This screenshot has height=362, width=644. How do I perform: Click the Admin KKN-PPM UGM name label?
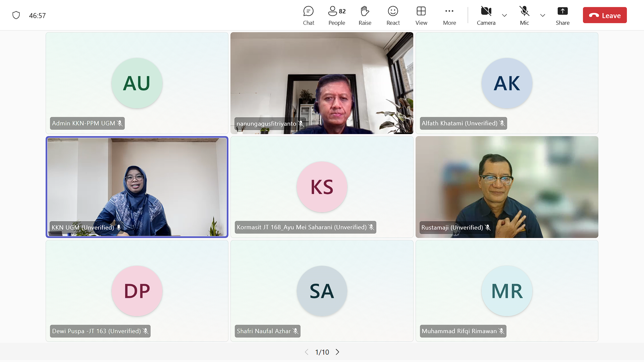[84, 123]
